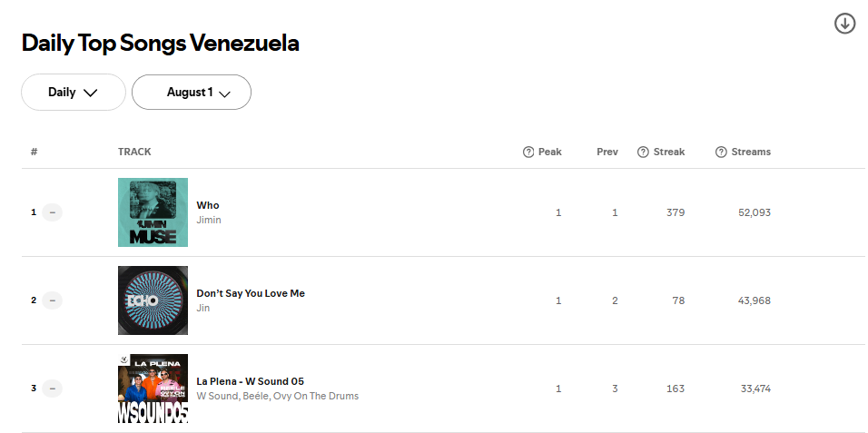868x433 pixels.
Task: Open the Jimin artist link
Action: click(x=209, y=220)
